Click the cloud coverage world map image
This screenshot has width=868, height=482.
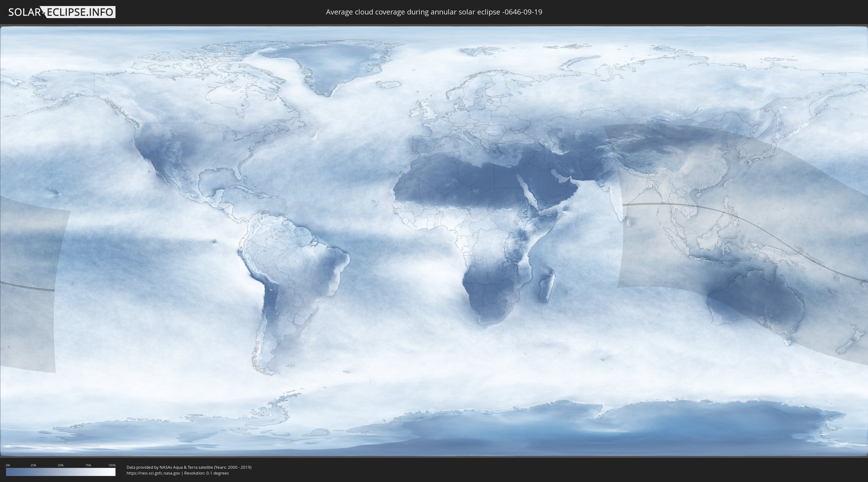434,241
